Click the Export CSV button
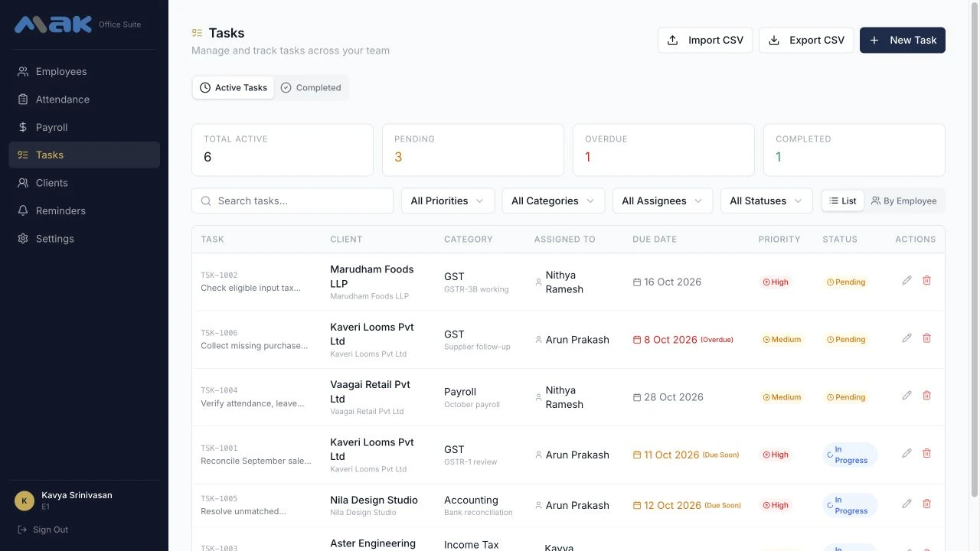This screenshot has height=551, width=980. point(806,41)
